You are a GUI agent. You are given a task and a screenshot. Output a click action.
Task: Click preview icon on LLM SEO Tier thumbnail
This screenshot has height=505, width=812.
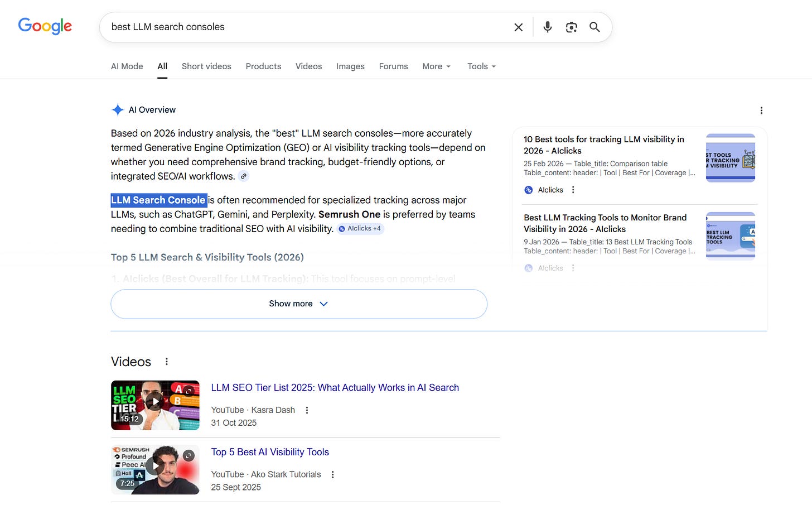pyautogui.click(x=188, y=391)
